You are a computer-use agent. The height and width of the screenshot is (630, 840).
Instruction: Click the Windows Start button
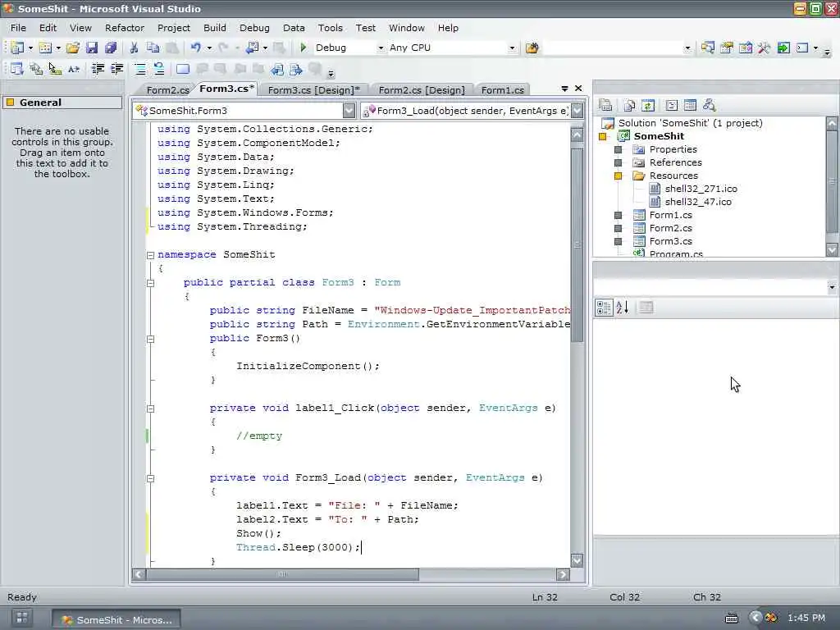tap(22, 619)
